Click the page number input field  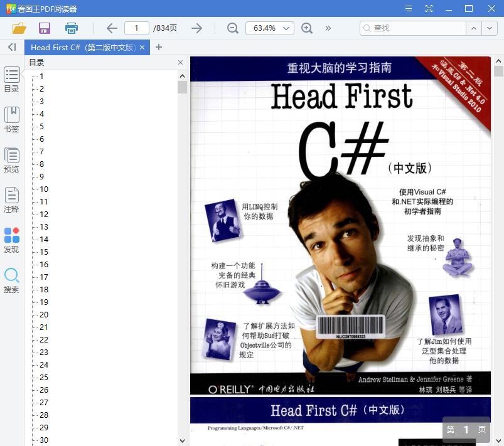pos(137,28)
